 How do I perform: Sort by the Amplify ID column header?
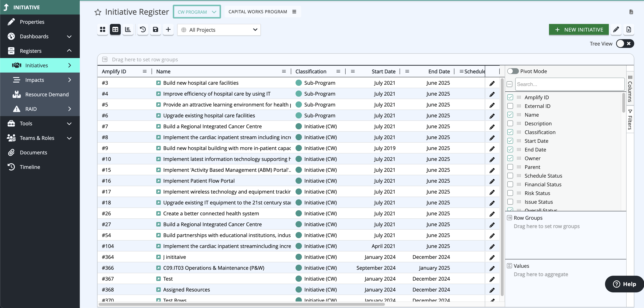pos(114,71)
